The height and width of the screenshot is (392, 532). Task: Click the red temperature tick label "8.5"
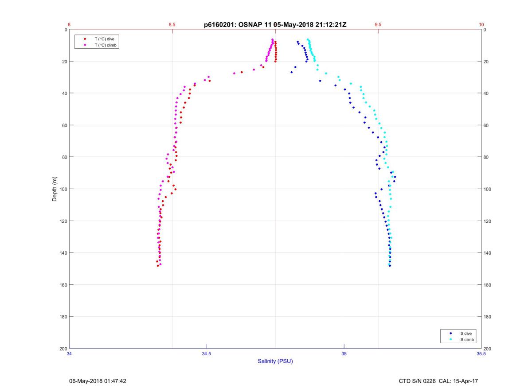pyautogui.click(x=172, y=25)
